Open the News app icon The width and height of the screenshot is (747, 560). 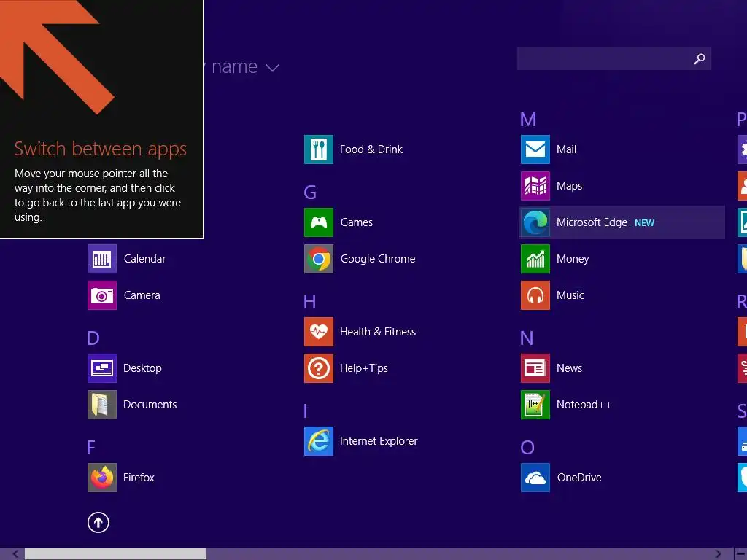coord(535,368)
